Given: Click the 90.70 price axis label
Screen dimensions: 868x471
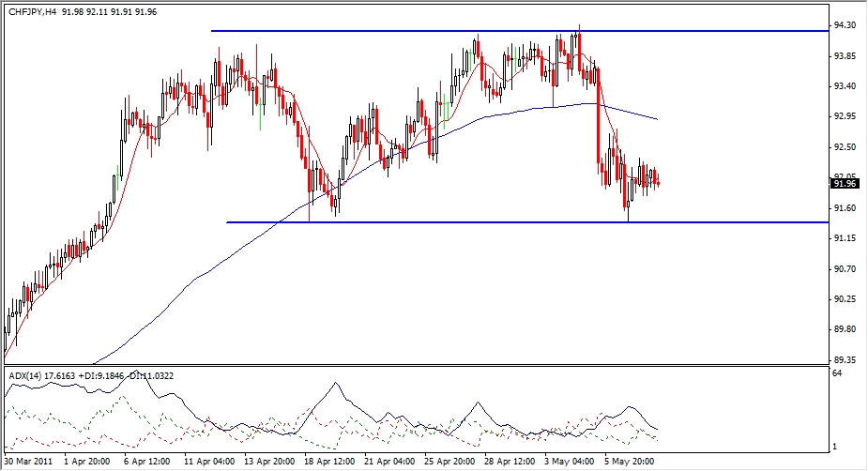Looking at the screenshot, I should [845, 269].
